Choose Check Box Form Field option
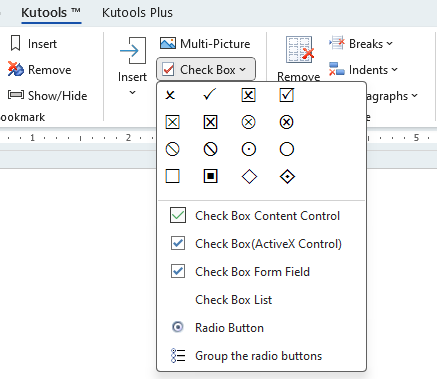 (261, 272)
